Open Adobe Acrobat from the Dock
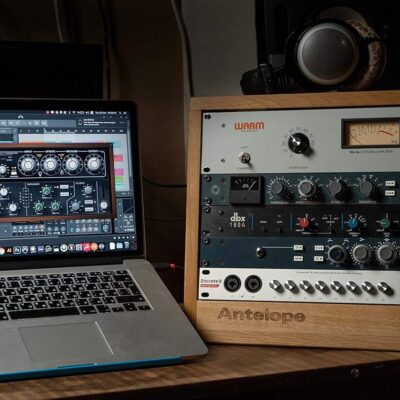Viewport: 400px width, 400px height. pyautogui.click(x=87, y=247)
